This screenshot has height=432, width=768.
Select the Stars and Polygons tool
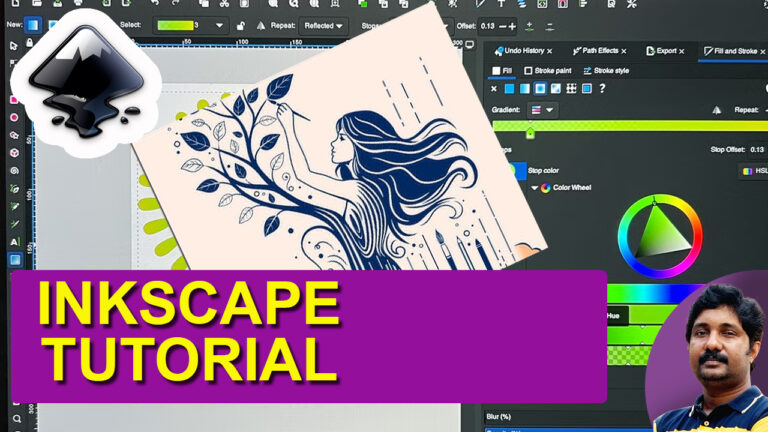[14, 135]
